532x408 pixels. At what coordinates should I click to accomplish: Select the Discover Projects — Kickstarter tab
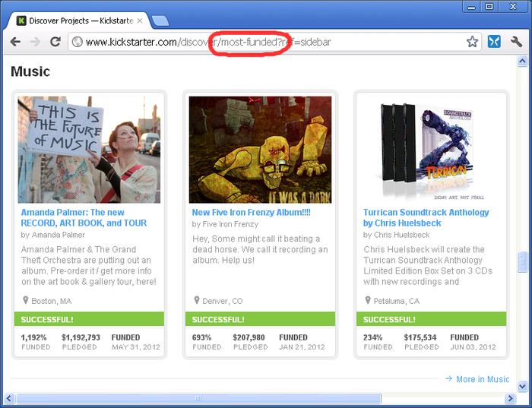tap(79, 21)
